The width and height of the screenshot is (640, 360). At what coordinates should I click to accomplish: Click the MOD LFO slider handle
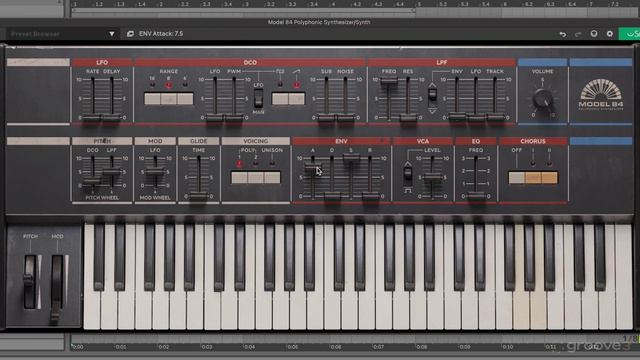(x=155, y=172)
